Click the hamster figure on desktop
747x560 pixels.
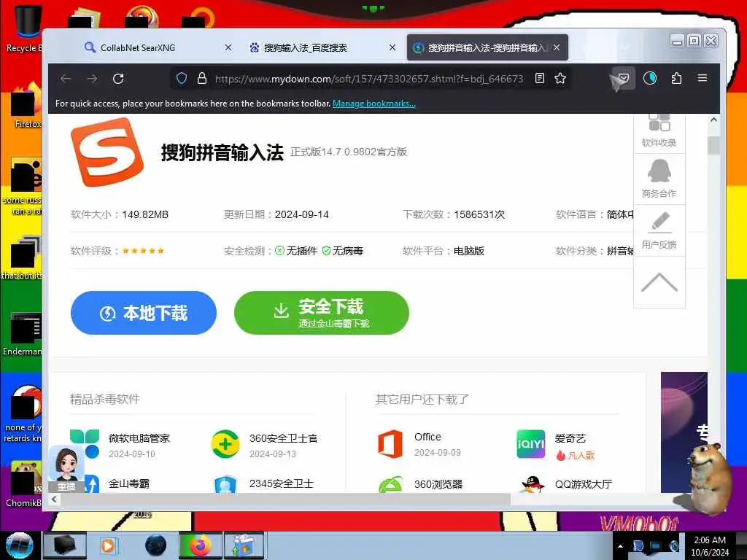tap(709, 478)
